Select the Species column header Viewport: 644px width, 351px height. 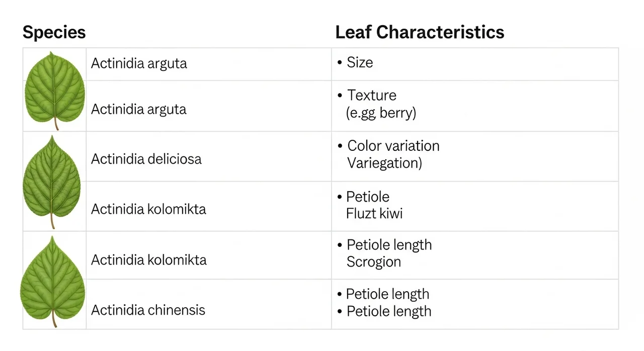pos(54,32)
